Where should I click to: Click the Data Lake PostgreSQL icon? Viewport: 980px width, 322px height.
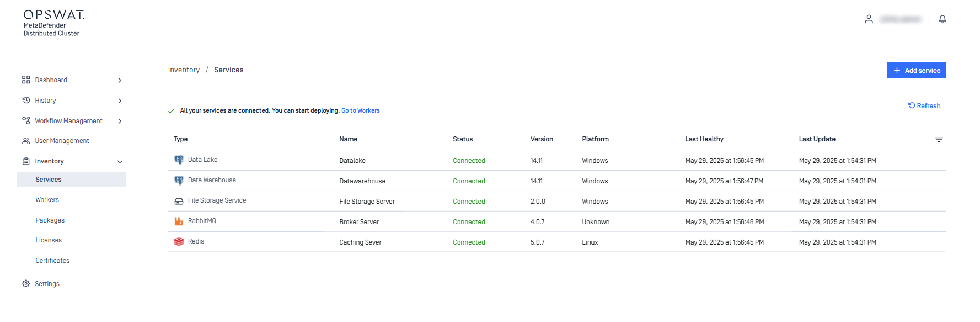179,160
